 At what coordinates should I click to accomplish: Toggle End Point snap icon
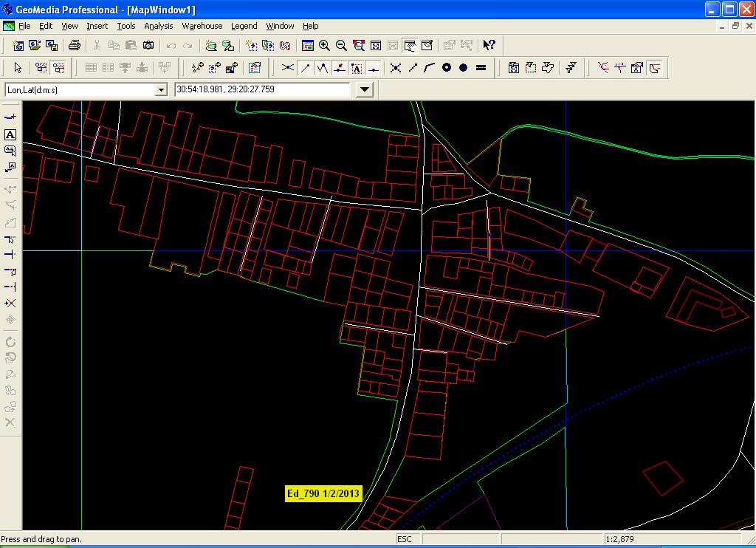[305, 68]
